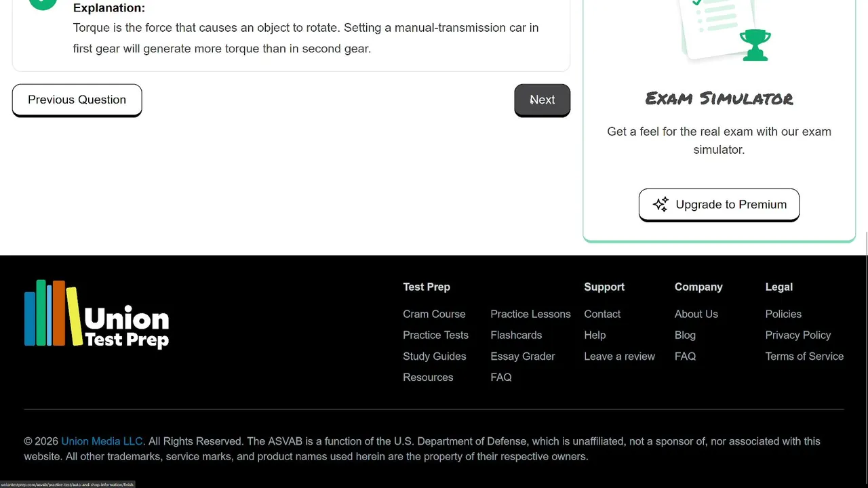Open the Practice Tests footer link
This screenshot has width=868, height=488.
(x=435, y=335)
